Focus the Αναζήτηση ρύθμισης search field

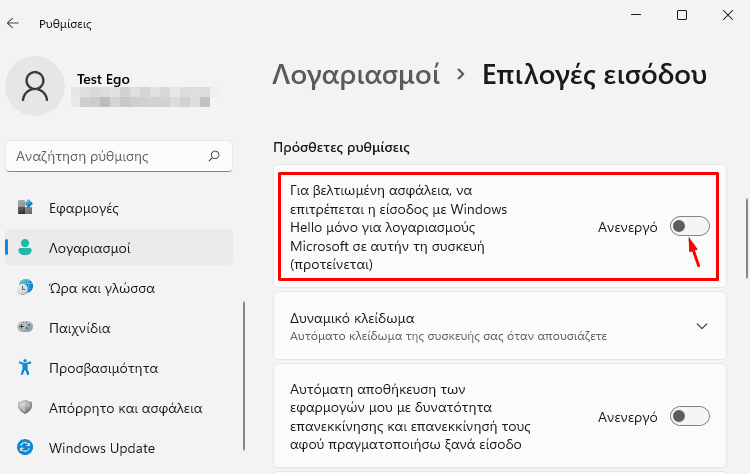[x=119, y=156]
